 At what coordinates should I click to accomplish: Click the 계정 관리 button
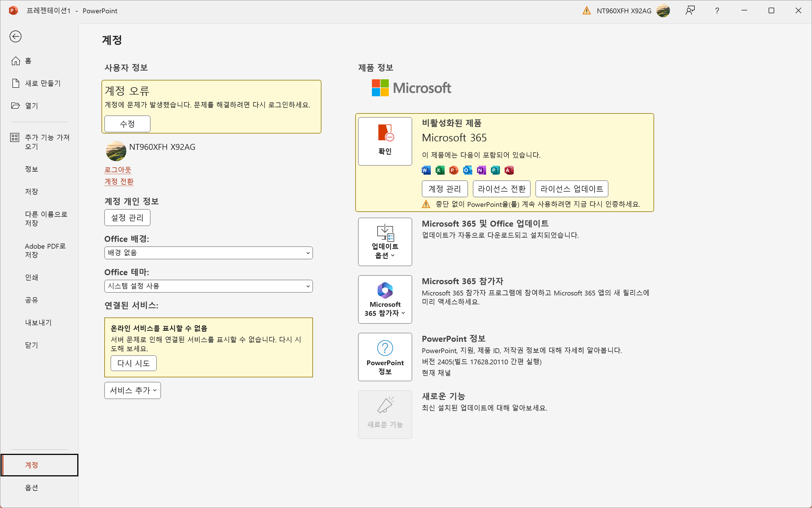tap(445, 189)
